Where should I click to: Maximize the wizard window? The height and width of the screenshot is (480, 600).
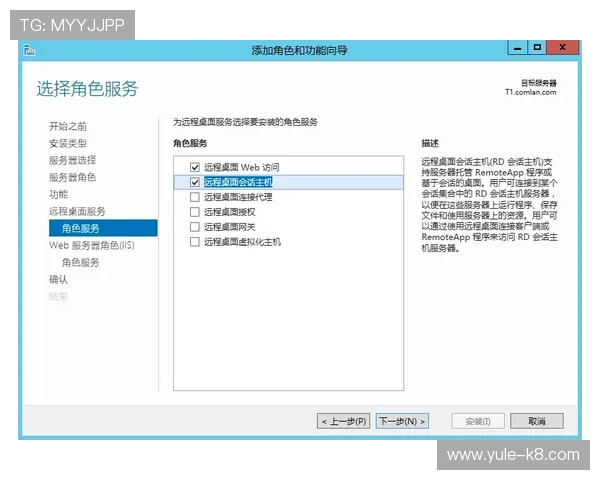tap(537, 48)
